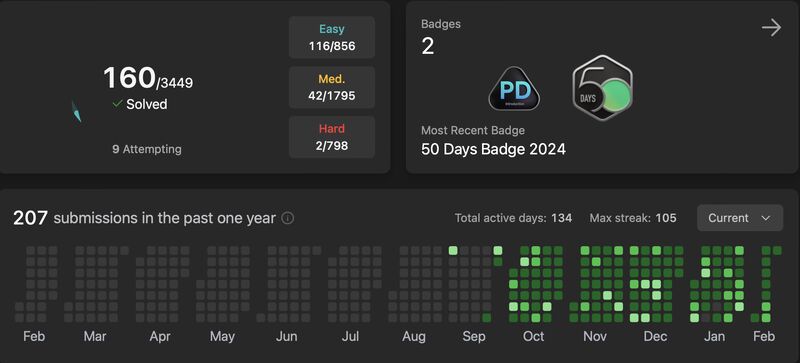Click the 50 Days Badge 2024 text
This screenshot has width=800, height=363.
[x=493, y=149]
